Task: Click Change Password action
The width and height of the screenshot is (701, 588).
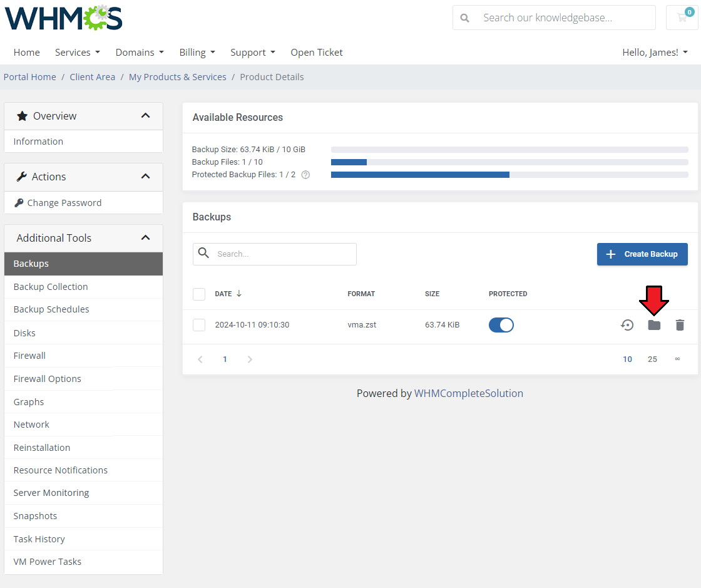Action: click(x=84, y=203)
